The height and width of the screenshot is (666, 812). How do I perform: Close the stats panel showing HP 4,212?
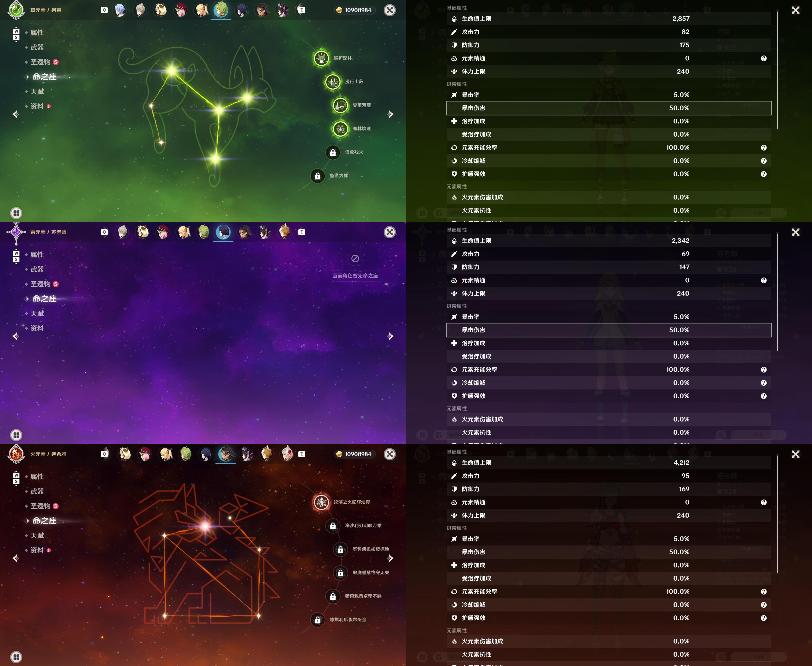796,454
